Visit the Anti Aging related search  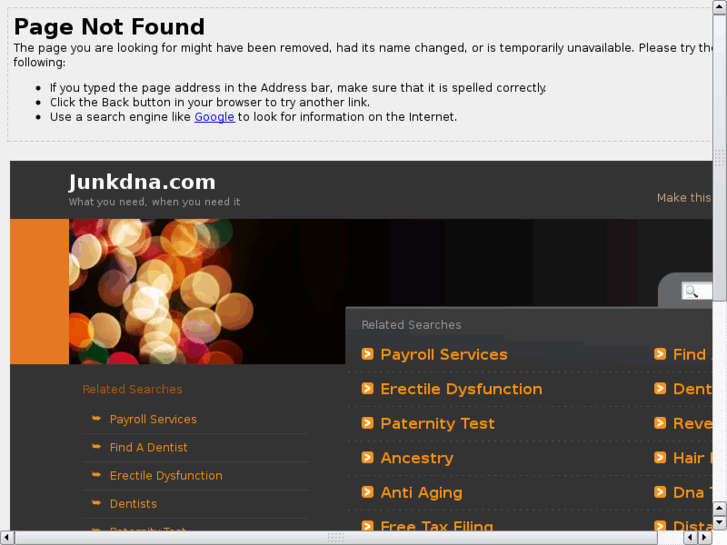coord(421,493)
